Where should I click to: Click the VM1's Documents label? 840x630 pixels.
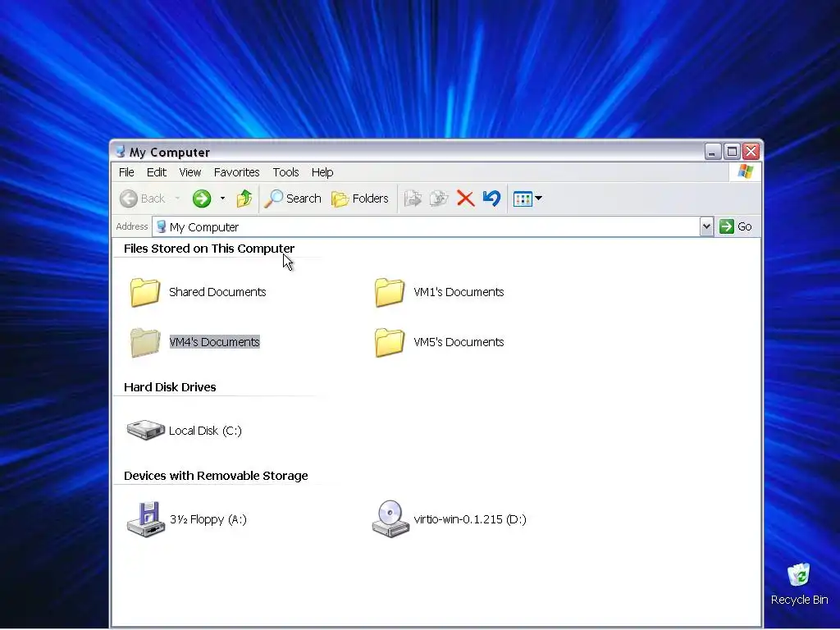click(x=459, y=292)
